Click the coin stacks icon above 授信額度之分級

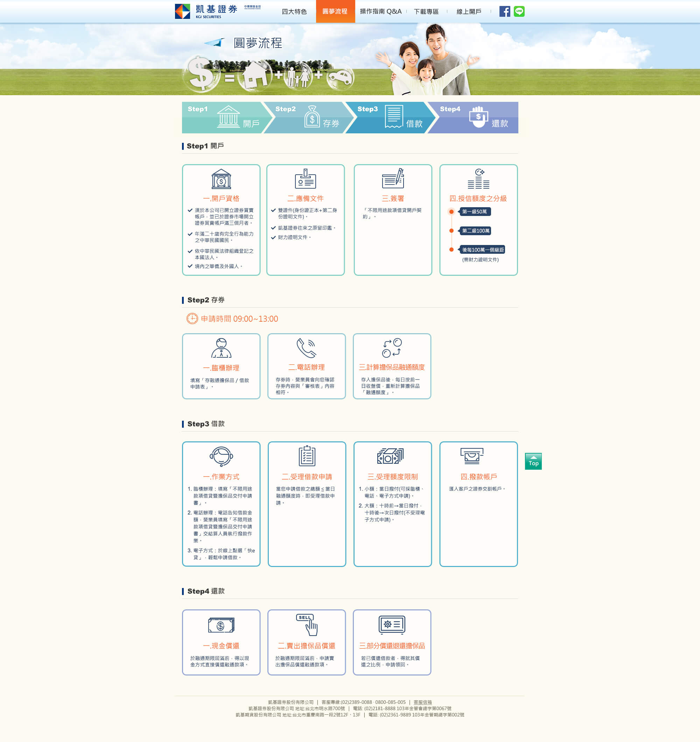[478, 178]
